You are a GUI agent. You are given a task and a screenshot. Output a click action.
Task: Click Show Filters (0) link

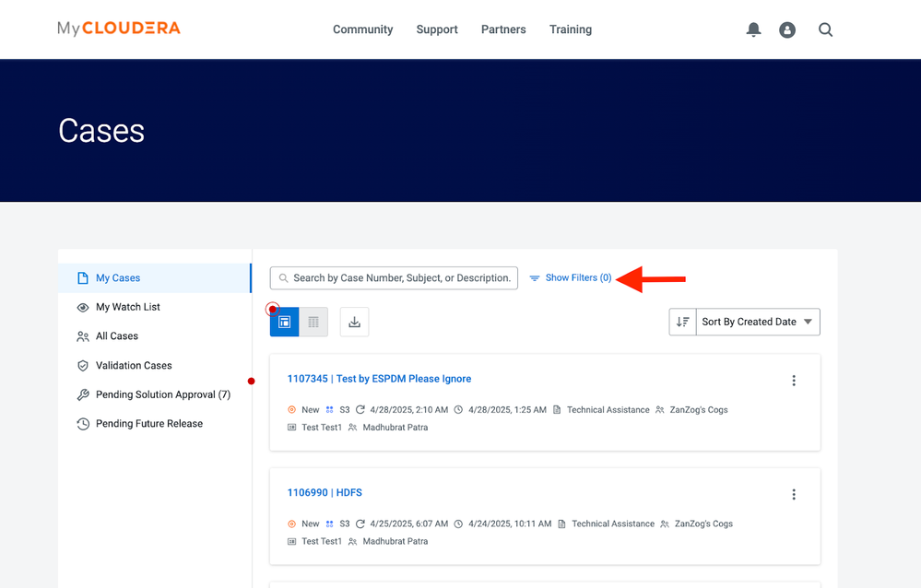pyautogui.click(x=579, y=277)
